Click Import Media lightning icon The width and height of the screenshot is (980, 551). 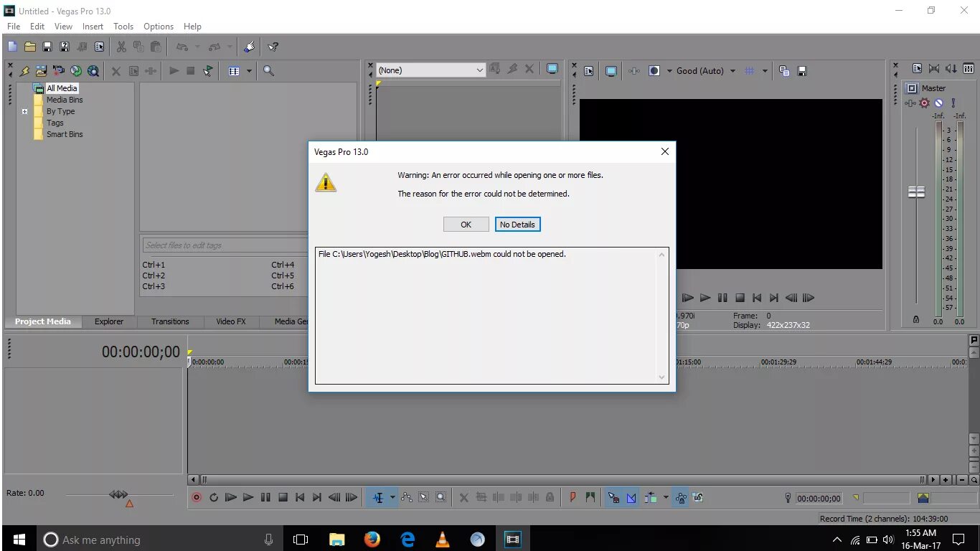click(x=24, y=71)
